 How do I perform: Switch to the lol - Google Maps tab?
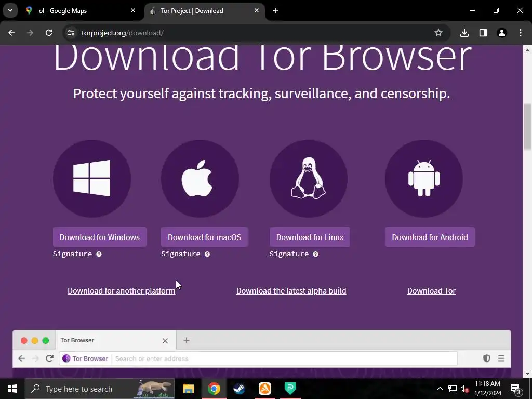point(81,11)
